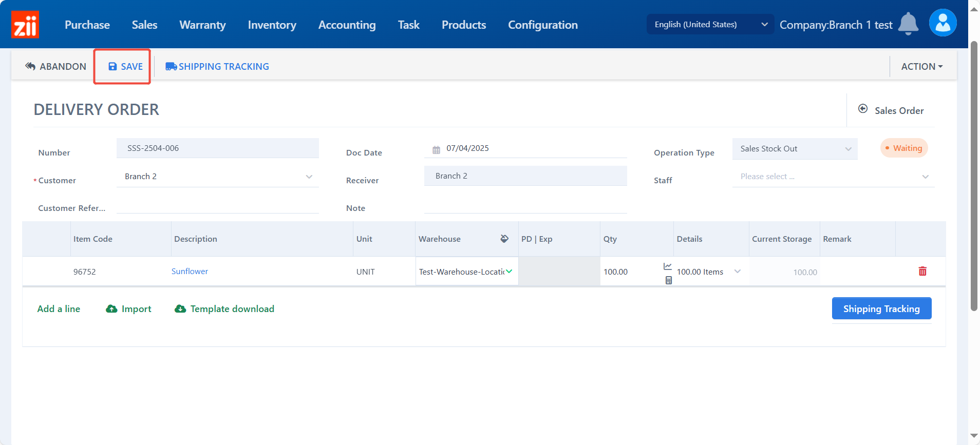Open the Sunflower product link

pos(190,272)
